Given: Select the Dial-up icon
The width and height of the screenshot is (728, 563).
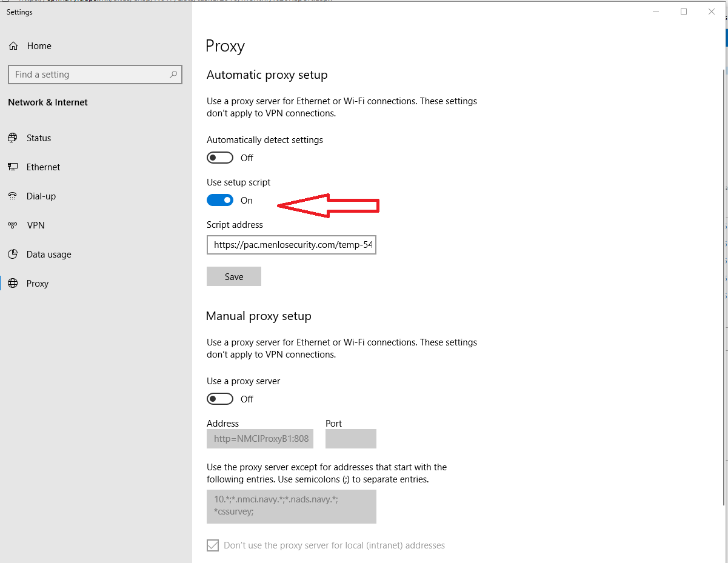Looking at the screenshot, I should 13,196.
